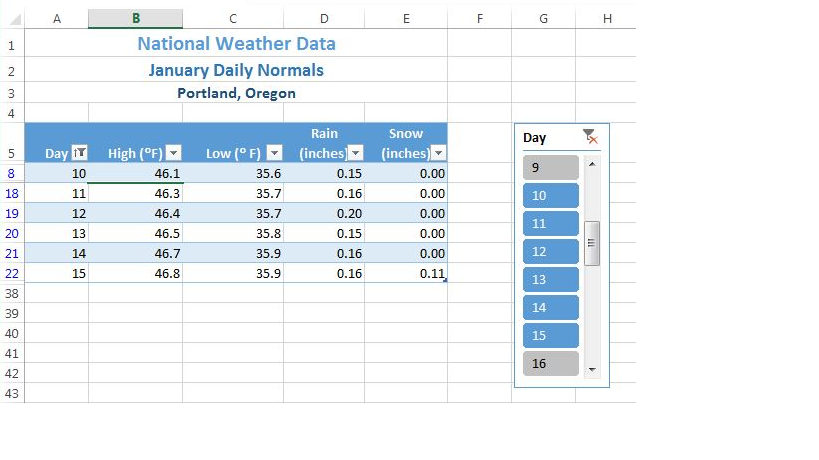Select row 8 header
Image resolution: width=819 pixels, height=460 pixels.
click(x=11, y=173)
